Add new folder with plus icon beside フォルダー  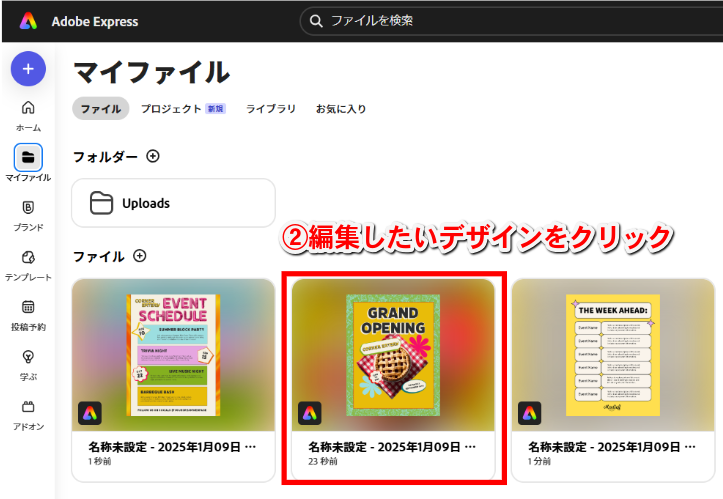[x=153, y=156]
